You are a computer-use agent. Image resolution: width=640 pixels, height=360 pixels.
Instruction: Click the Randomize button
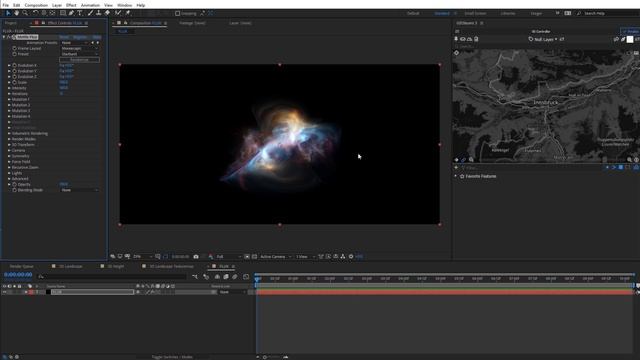point(79,60)
